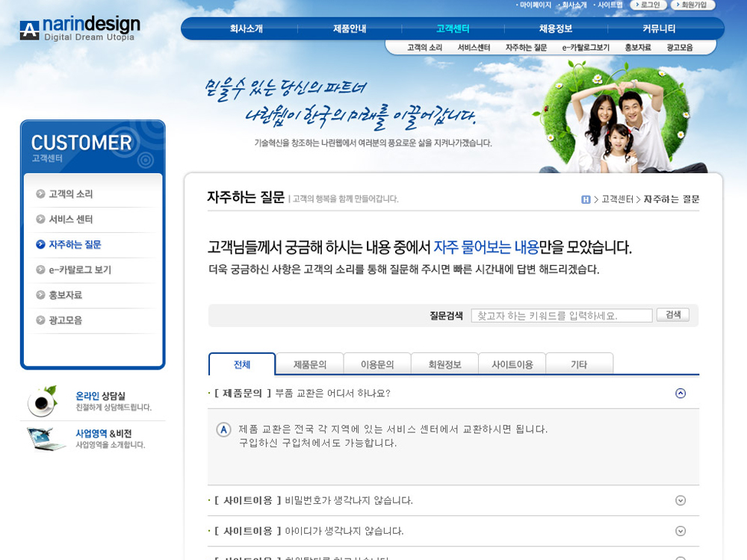
Task: Click the home icon in breadcrumb
Action: (x=586, y=199)
